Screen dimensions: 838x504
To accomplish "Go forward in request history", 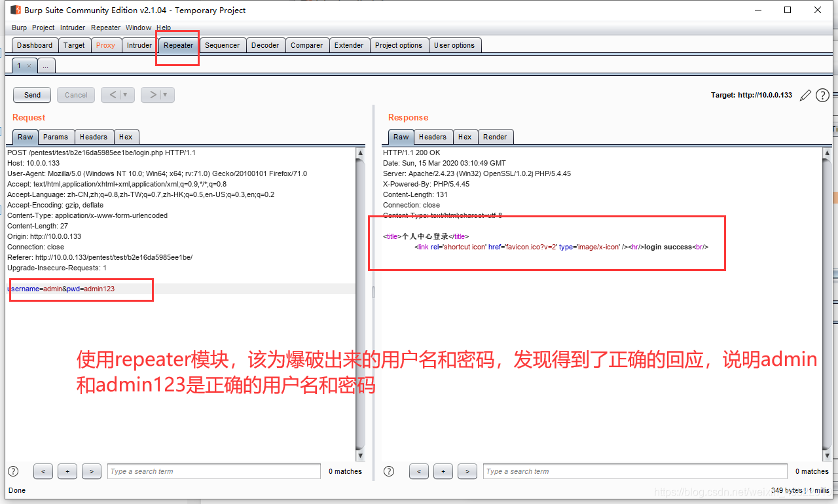I will (x=152, y=95).
